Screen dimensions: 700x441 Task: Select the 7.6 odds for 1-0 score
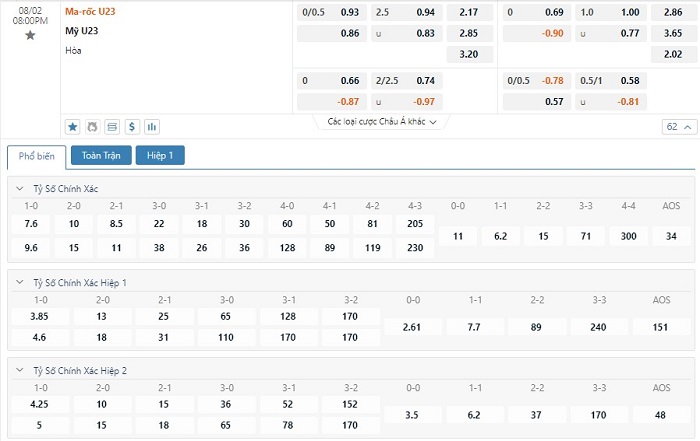click(31, 224)
